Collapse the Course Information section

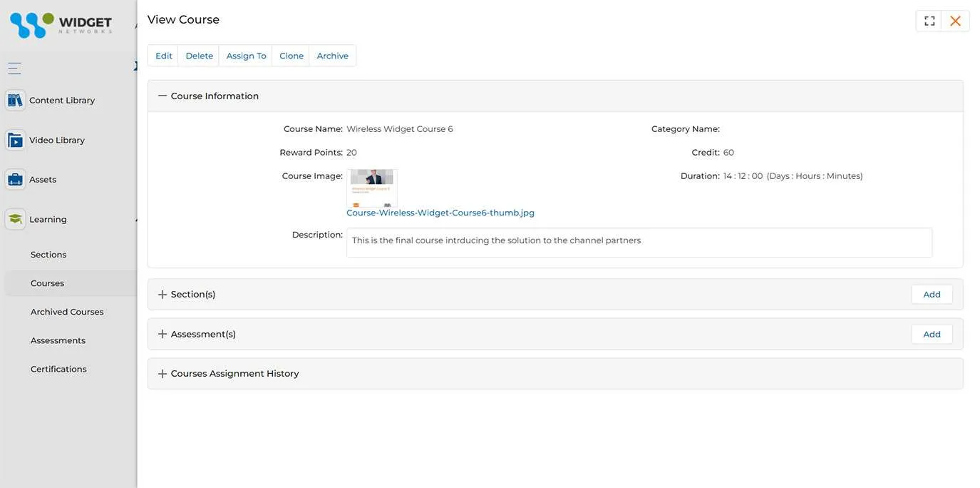tap(163, 96)
